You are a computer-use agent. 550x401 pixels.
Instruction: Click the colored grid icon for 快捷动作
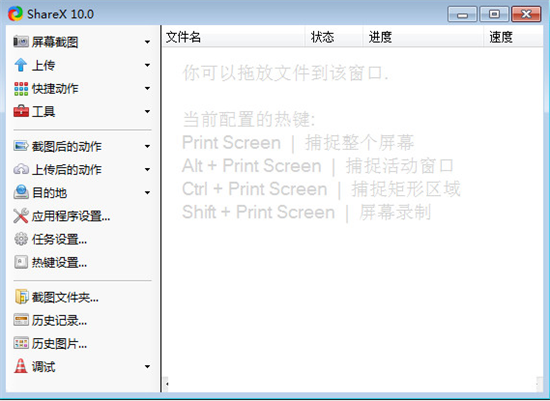pos(21,88)
